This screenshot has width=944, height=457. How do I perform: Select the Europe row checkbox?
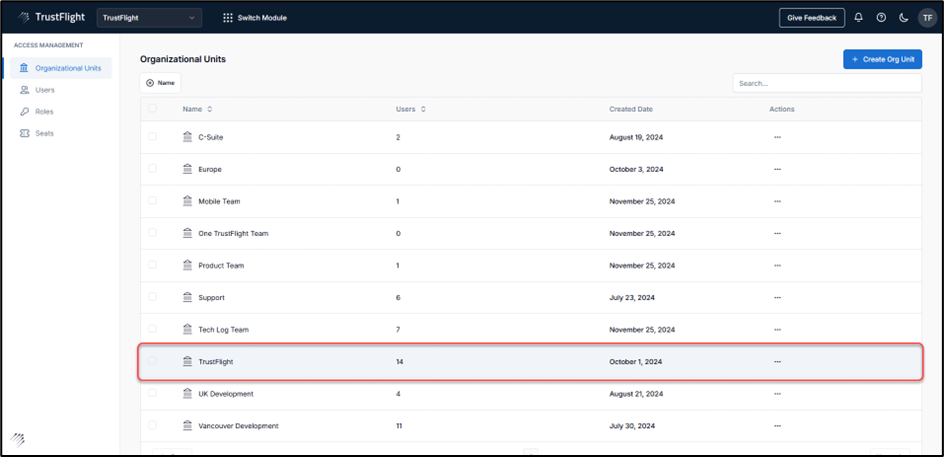pyautogui.click(x=152, y=169)
